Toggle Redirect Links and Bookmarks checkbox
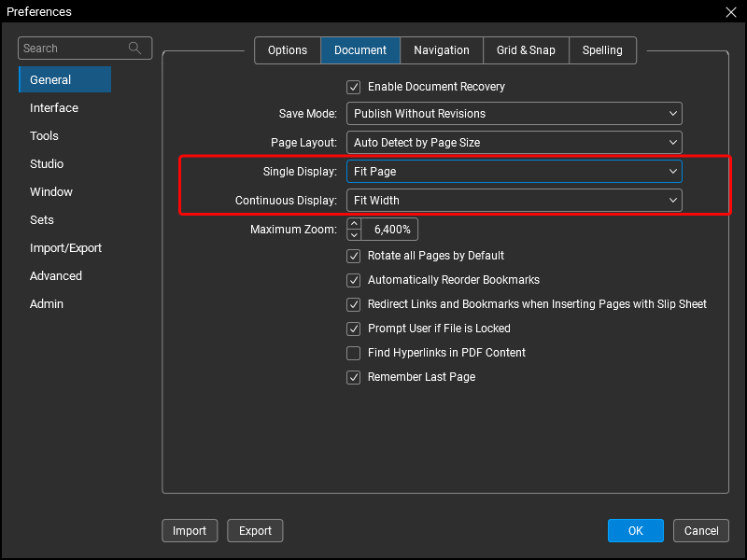This screenshot has height=560, width=747. tap(354, 305)
